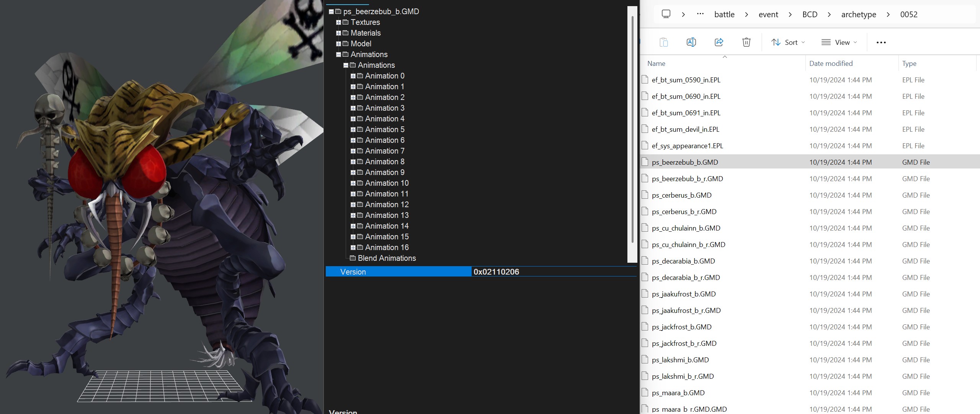Sort by Type column header
Screen dimensions: 980x414
(x=937, y=64)
